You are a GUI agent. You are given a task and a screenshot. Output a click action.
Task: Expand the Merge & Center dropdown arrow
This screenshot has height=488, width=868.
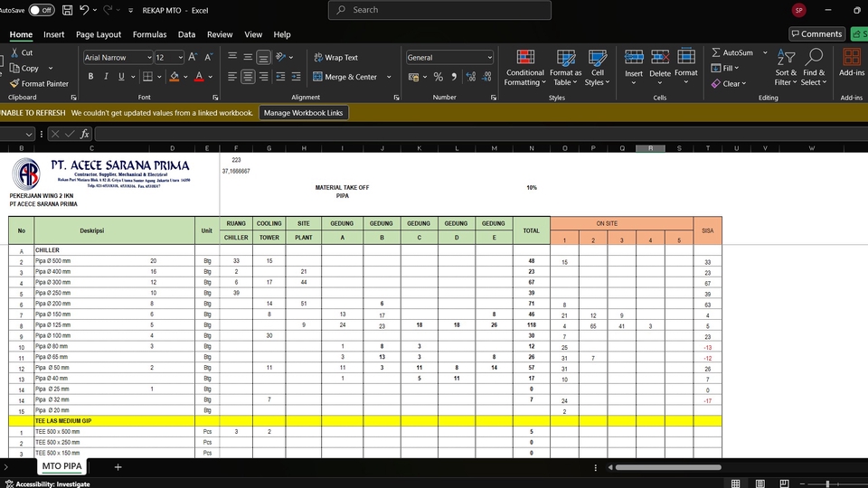coord(389,77)
